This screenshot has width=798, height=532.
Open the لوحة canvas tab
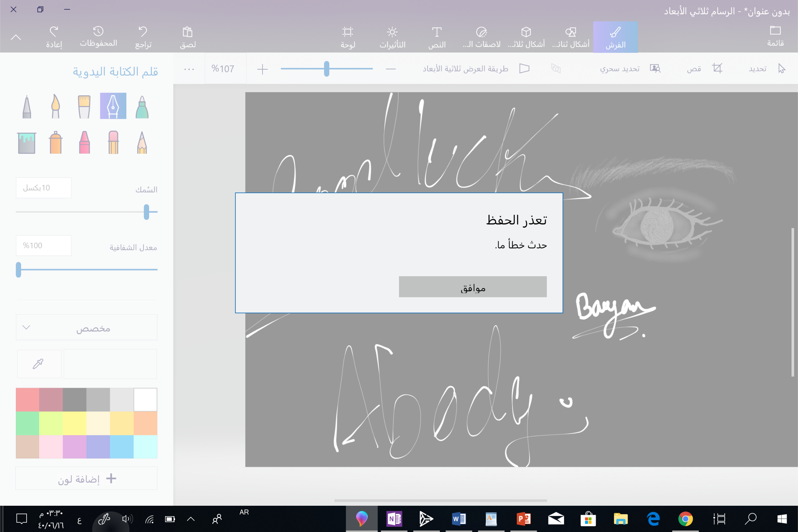347,37
